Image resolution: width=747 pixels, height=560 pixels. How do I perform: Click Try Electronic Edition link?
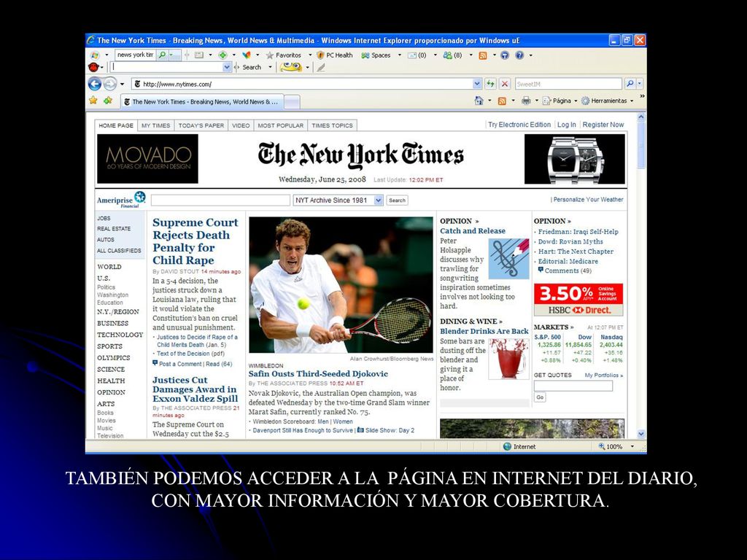pyautogui.click(x=519, y=125)
